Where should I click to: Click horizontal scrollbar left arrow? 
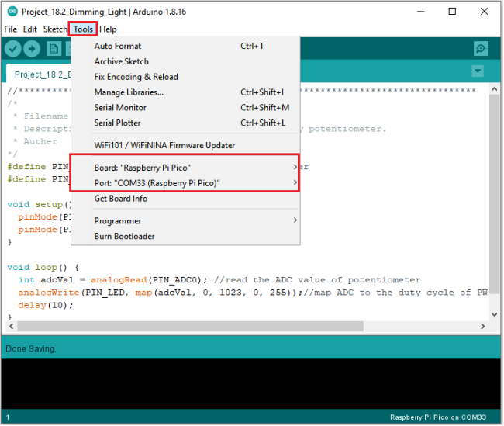[11, 326]
